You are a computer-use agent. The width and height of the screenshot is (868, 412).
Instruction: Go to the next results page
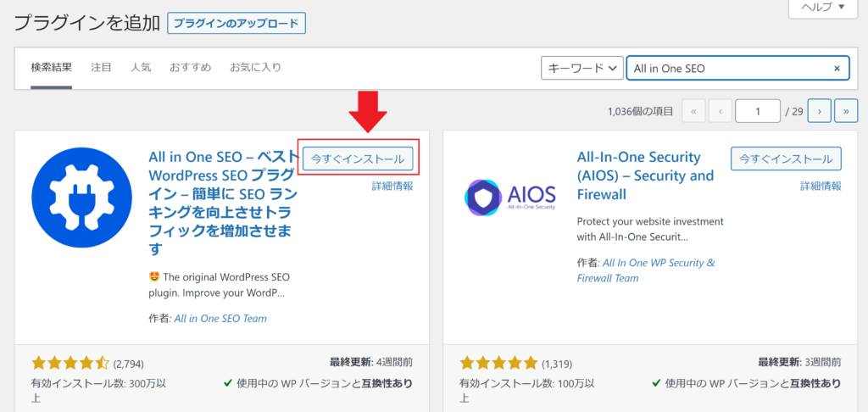pyautogui.click(x=820, y=111)
